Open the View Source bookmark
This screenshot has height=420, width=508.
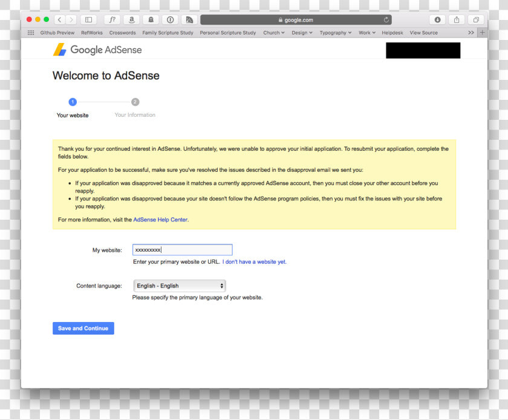pyautogui.click(x=423, y=33)
